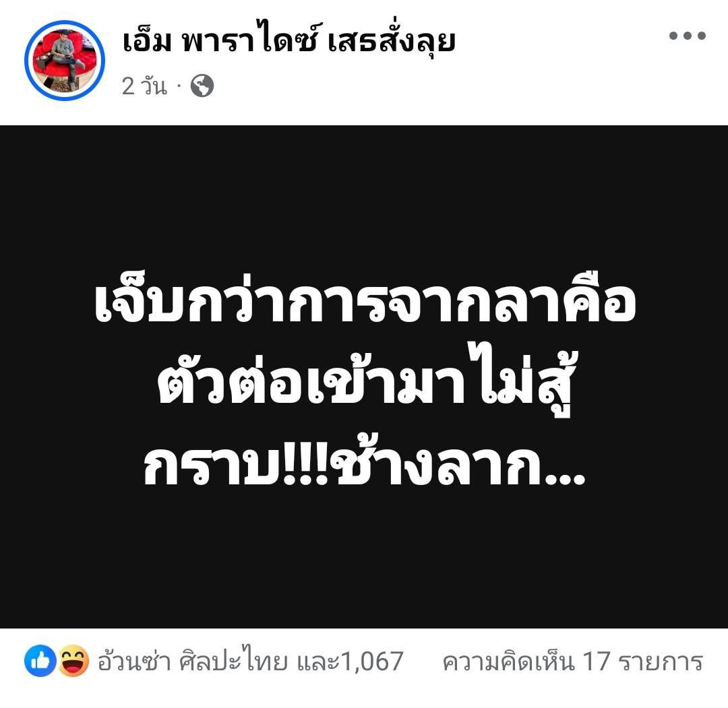Click the "2 วัน" post timestamp
The width and height of the screenshot is (728, 708).
pyautogui.click(x=144, y=86)
